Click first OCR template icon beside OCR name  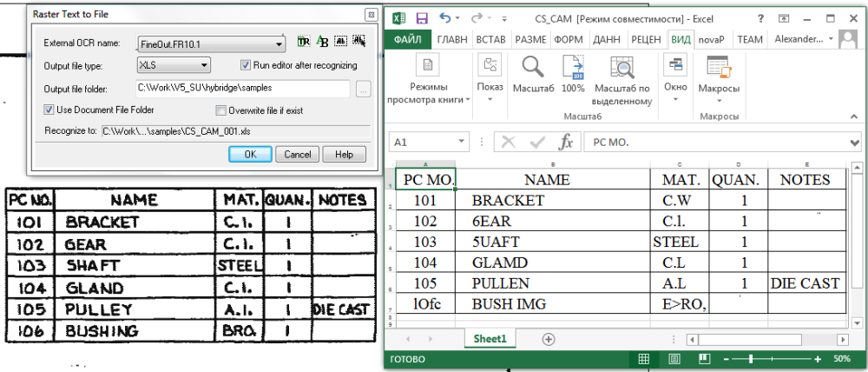303,41
